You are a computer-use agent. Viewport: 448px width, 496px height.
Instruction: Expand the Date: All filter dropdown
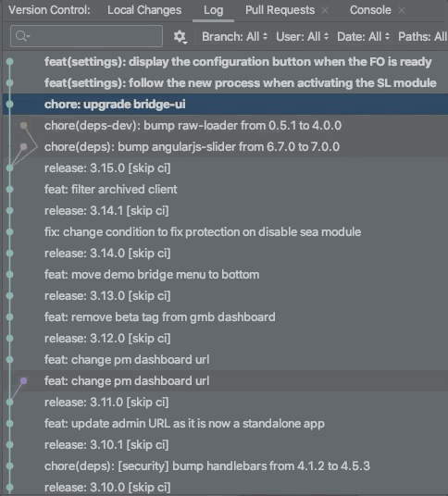tap(363, 37)
